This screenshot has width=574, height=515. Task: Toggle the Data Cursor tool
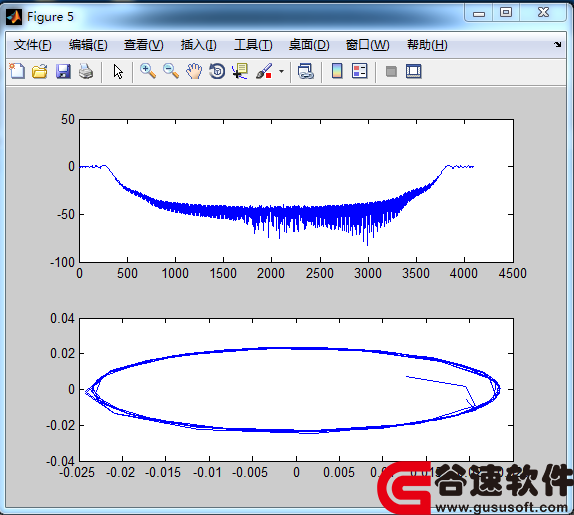pyautogui.click(x=240, y=71)
